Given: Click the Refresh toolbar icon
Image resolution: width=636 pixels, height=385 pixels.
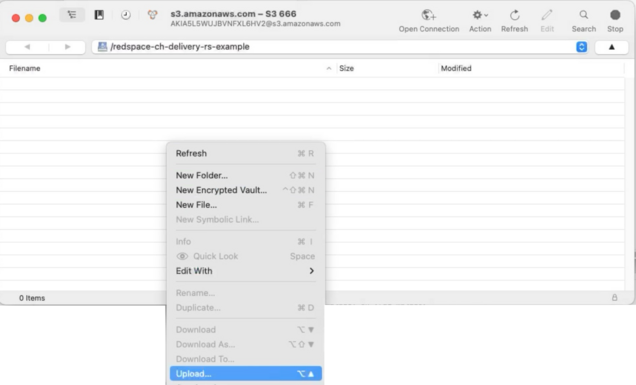Looking at the screenshot, I should [514, 21].
